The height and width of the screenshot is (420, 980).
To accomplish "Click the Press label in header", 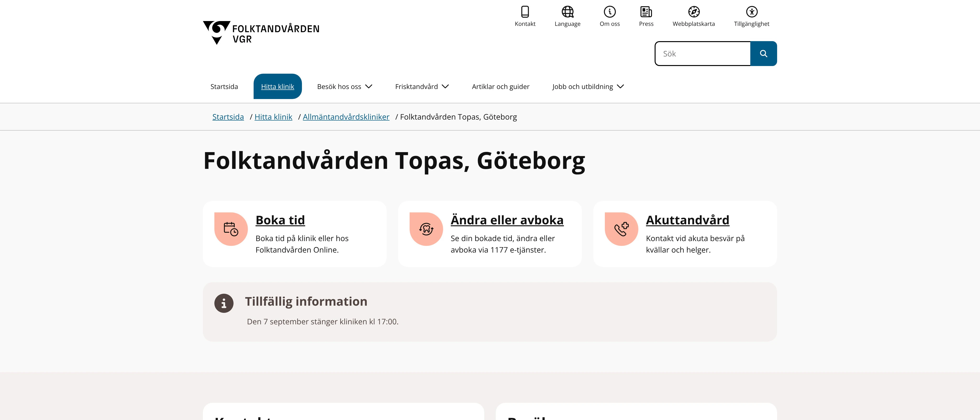I will (646, 24).
